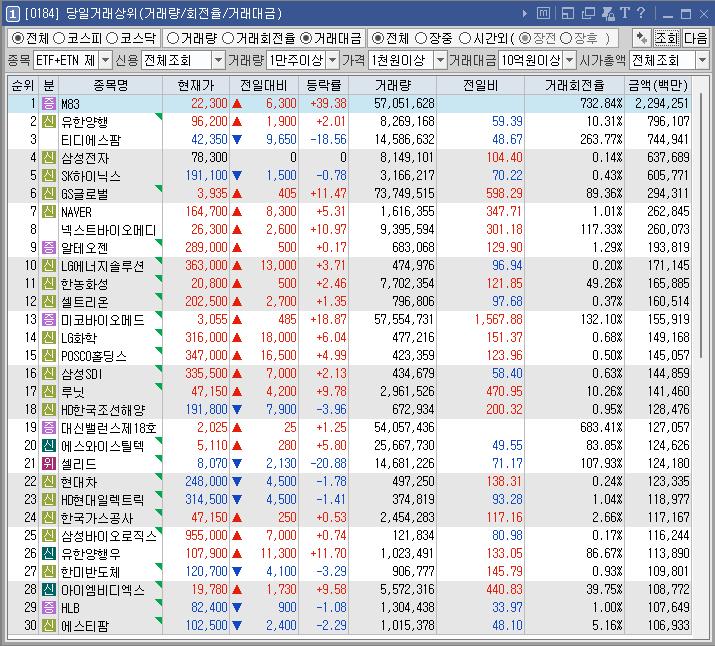This screenshot has height=646, width=715.
Task: Click the 증 badge icon for 미코바이오메드
Action: pos(49,320)
